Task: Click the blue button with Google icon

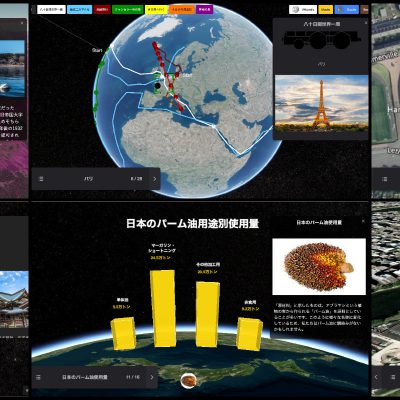Action: (346, 10)
